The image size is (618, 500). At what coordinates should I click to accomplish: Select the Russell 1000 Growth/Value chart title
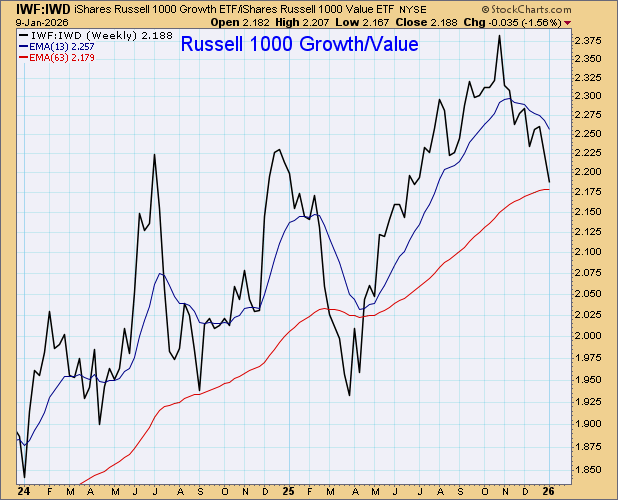[299, 43]
